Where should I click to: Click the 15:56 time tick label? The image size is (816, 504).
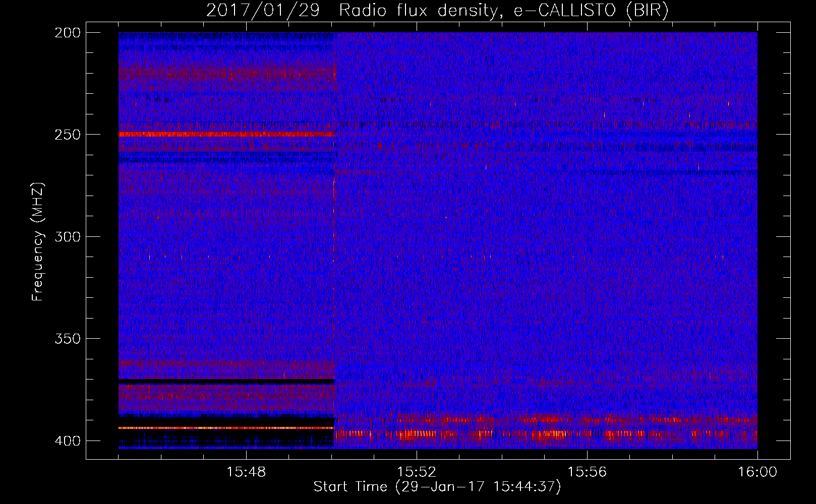[x=587, y=472]
